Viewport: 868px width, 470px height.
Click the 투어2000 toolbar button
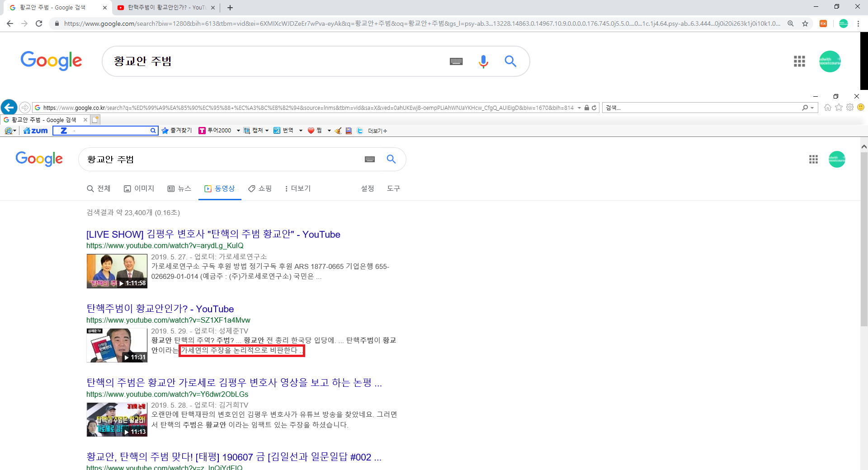215,131
